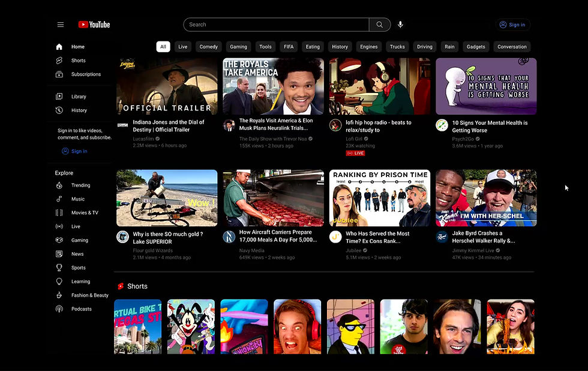This screenshot has width=588, height=371.
Task: Click Psych2Go channel avatar
Action: coord(442,125)
